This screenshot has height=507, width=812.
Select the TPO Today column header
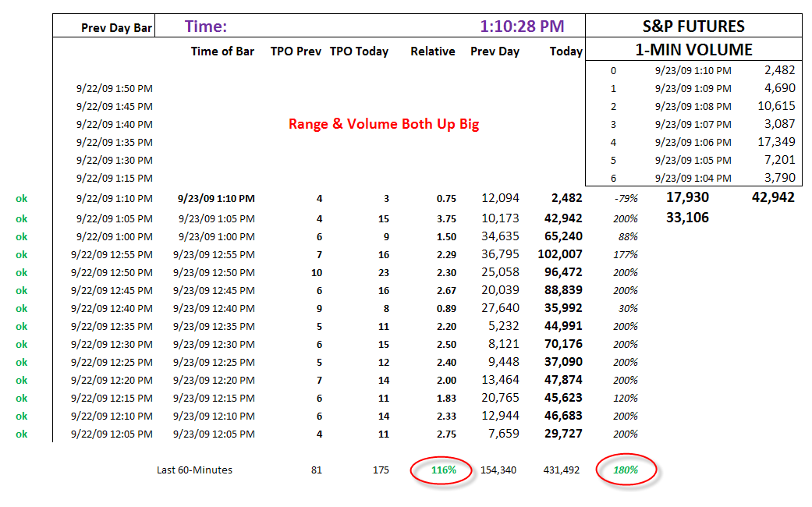click(359, 51)
